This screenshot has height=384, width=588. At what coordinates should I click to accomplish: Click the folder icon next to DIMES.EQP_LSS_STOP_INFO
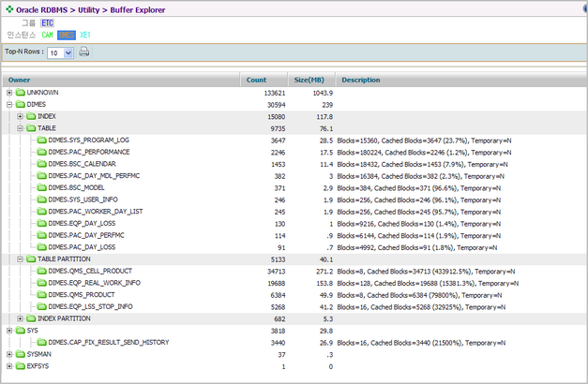[41, 306]
